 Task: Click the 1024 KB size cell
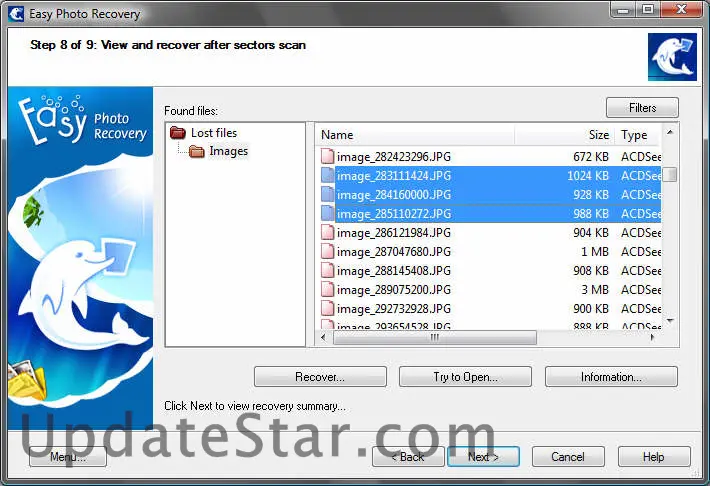[x=588, y=176]
